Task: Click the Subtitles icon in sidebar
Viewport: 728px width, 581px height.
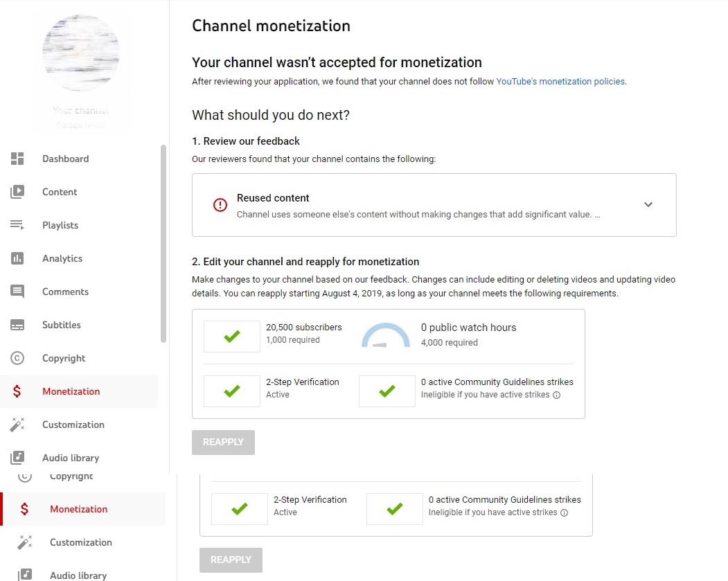Action: (17, 325)
